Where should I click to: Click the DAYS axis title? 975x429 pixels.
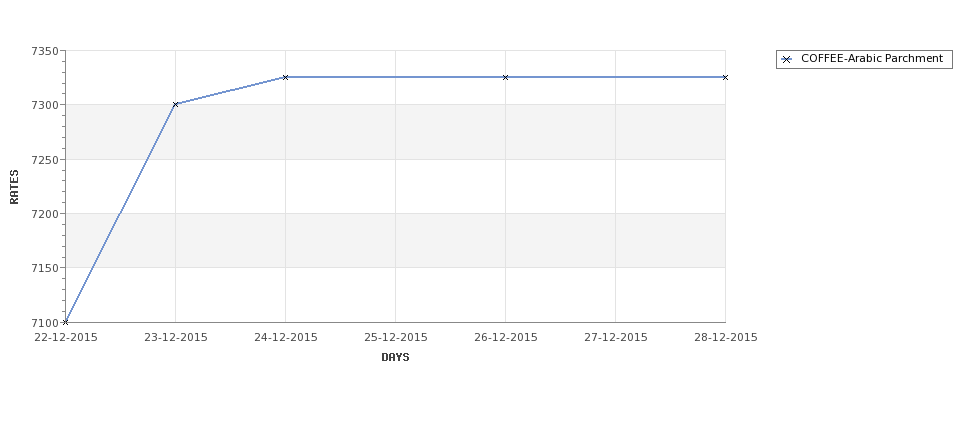pos(395,357)
